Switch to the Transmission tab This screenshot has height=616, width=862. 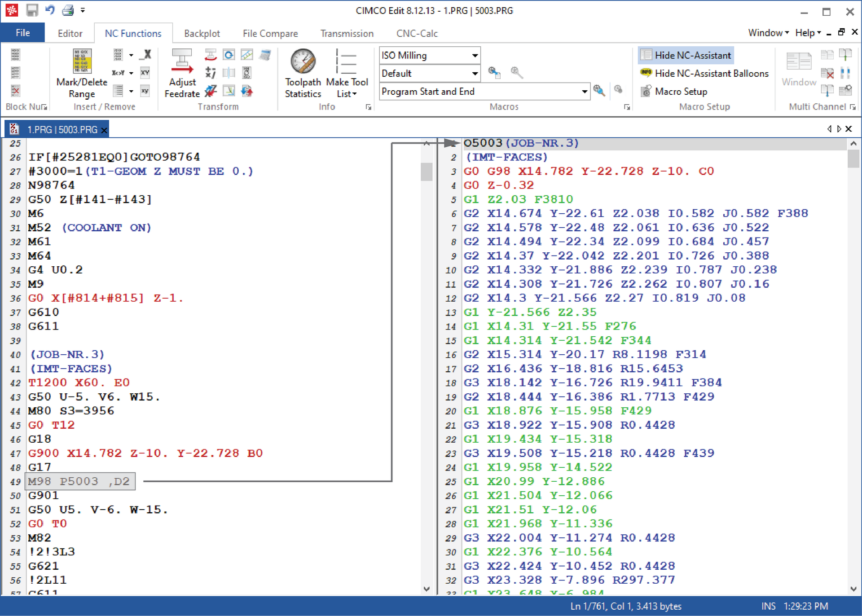pos(347,33)
